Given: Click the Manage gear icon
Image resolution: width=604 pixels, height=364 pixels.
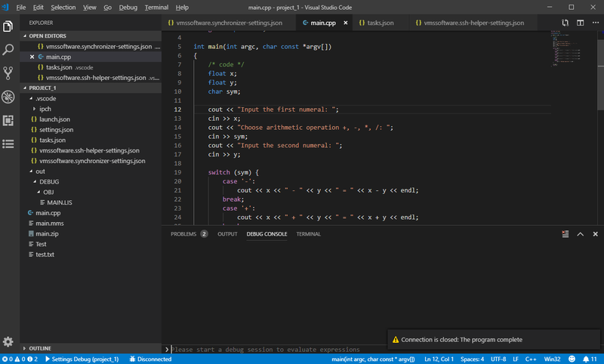Looking at the screenshot, I should (8, 342).
